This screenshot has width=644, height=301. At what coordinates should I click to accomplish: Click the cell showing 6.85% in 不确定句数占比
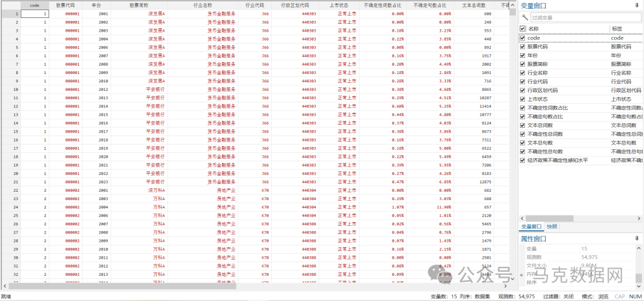(x=430, y=182)
